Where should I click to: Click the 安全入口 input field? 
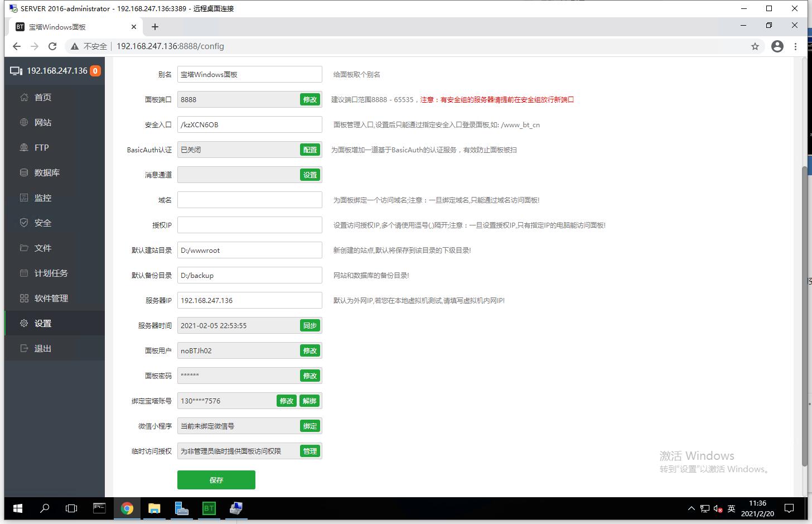pos(250,124)
